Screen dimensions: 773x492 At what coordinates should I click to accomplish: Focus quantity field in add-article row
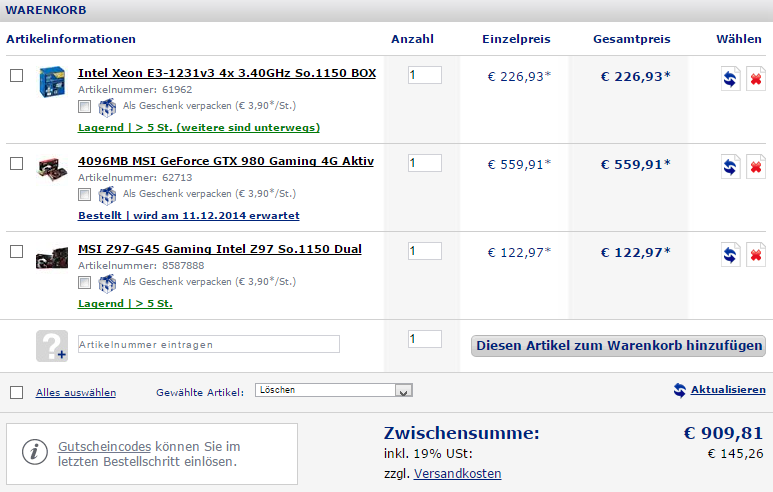424,339
